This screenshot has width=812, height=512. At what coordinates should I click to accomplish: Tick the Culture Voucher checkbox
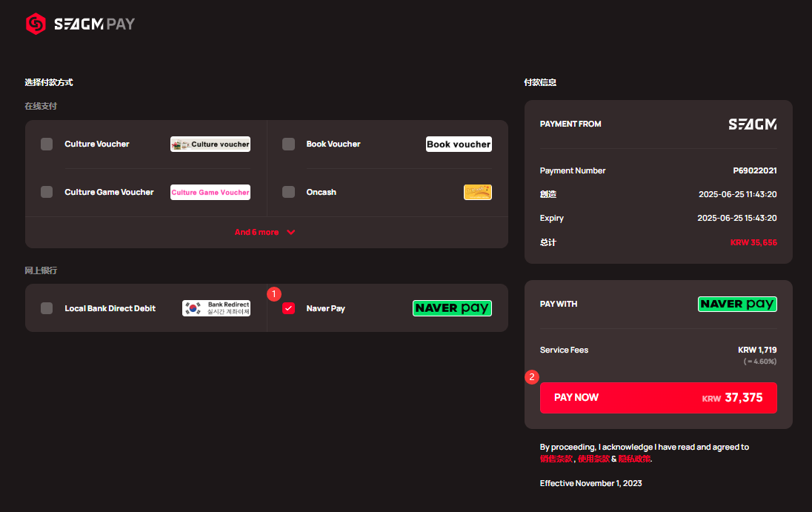47,144
